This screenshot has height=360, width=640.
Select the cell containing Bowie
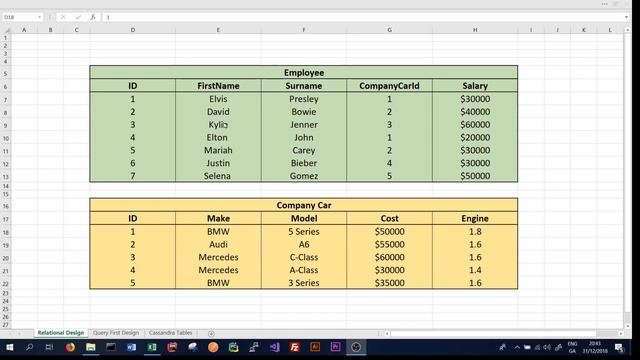click(304, 112)
